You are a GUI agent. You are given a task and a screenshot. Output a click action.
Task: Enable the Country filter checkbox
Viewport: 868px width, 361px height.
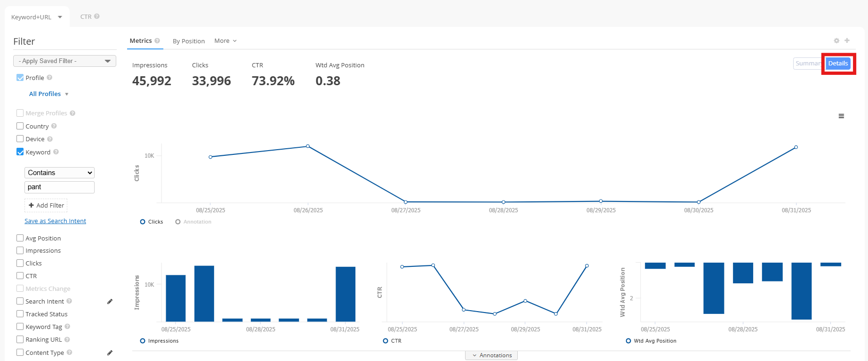pos(20,126)
